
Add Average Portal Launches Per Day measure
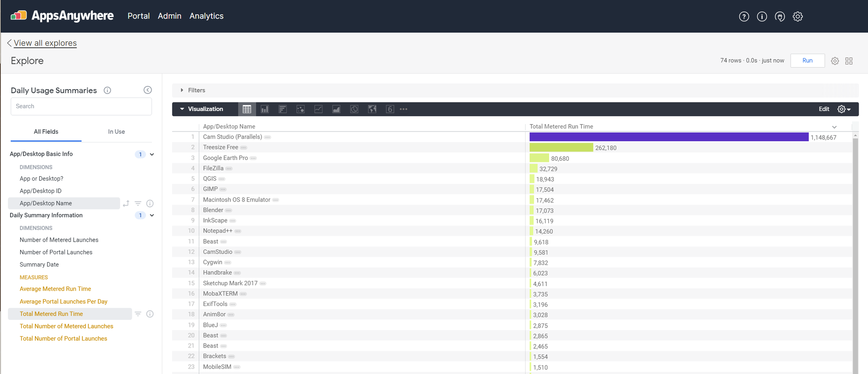tap(63, 302)
